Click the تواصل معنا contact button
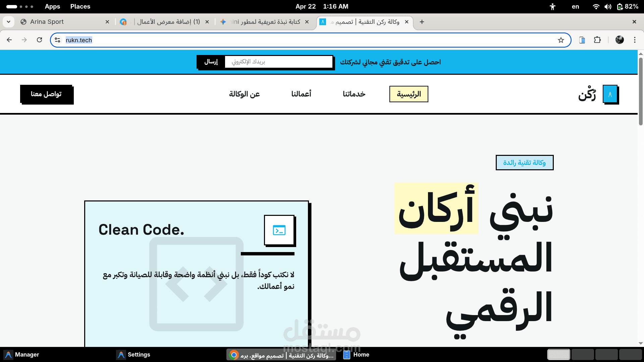 (x=46, y=94)
